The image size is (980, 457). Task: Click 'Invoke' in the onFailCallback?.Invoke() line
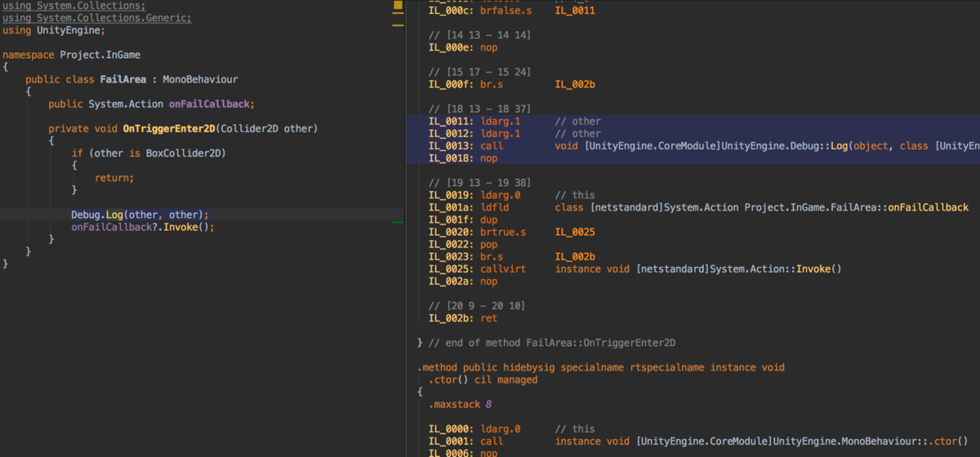point(180,227)
